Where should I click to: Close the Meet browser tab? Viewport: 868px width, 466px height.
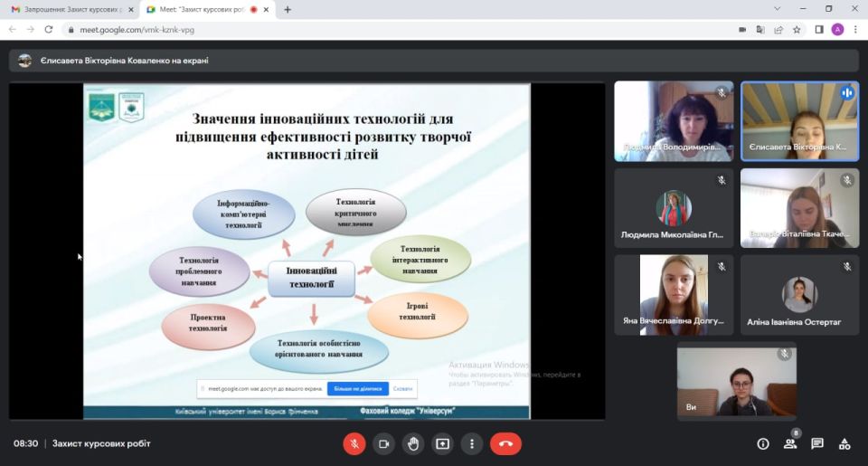[x=266, y=9]
